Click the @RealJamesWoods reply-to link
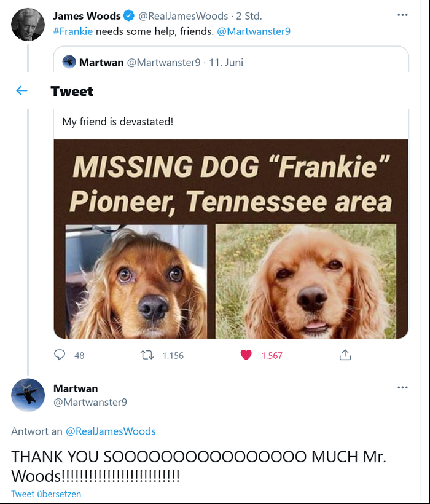 [111, 431]
